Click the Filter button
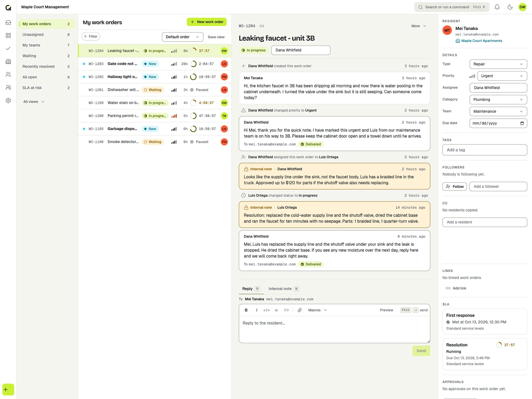Image resolution: width=532 pixels, height=399 pixels. [91, 37]
